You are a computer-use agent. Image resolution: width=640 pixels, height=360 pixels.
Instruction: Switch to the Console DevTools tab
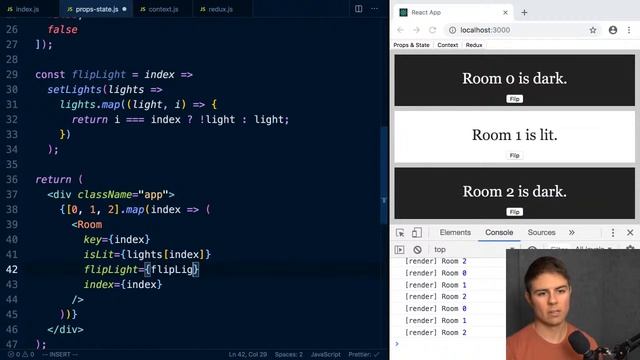coord(499,232)
